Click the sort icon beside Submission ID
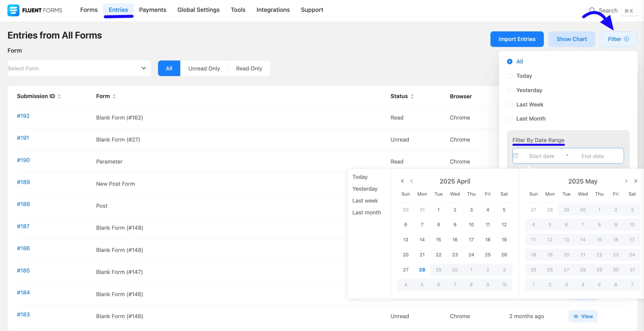644x331 pixels. point(59,96)
